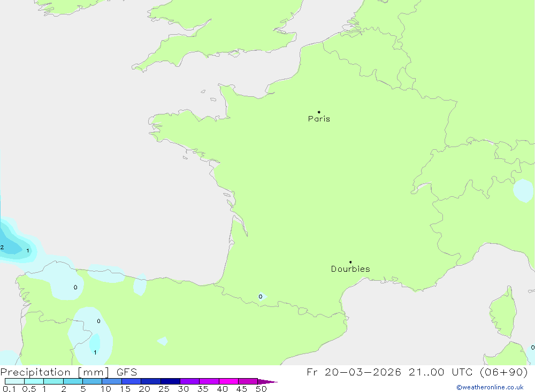
Task: Pick the darkest navy swatch between 25 and 30
Action: (170, 381)
